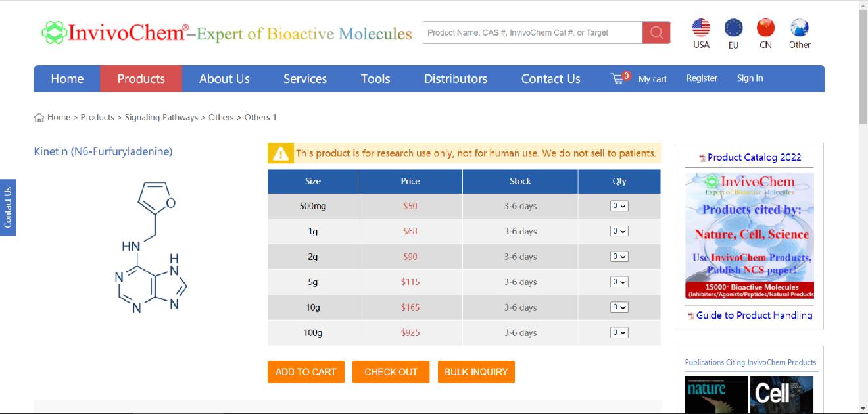The height and width of the screenshot is (414, 868).
Task: Click the Cell journal cover thumbnail
Action: point(782,395)
